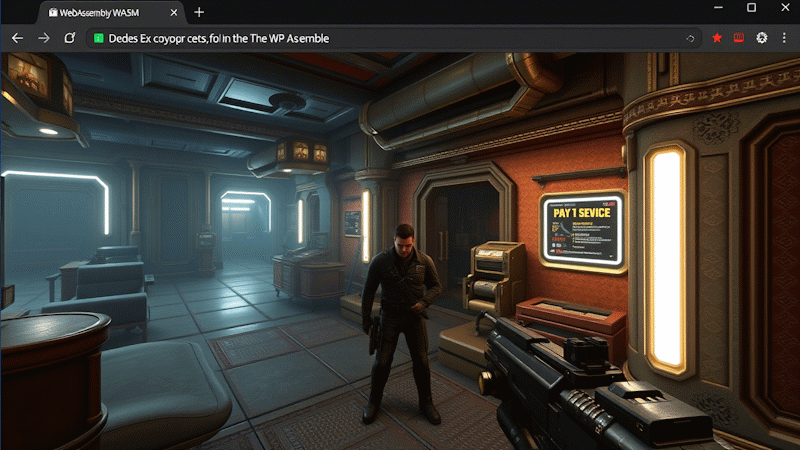Open the red extension icon
This screenshot has height=450, width=800.
tap(739, 38)
